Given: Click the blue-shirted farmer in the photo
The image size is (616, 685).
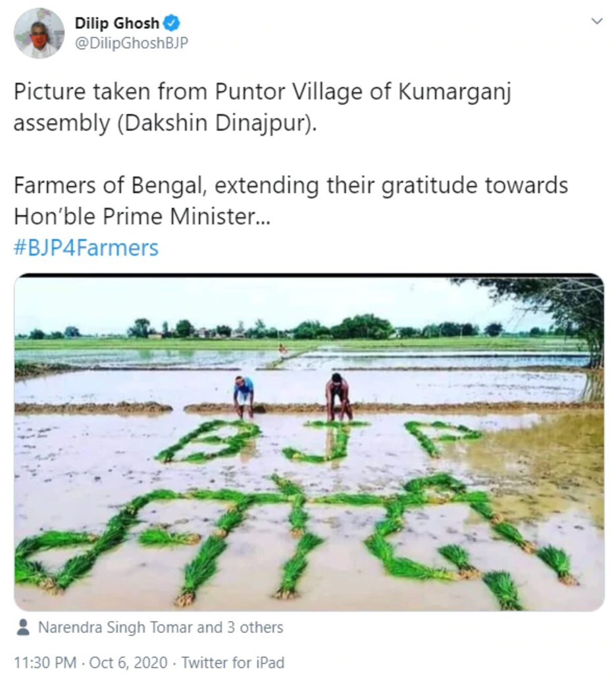Looking at the screenshot, I should [x=244, y=397].
